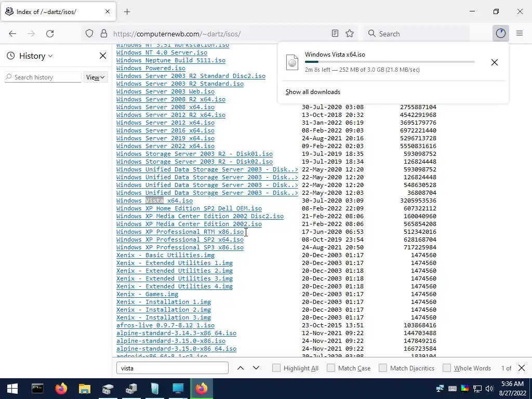532x399 pixels.
Task: Open File Explorer from the taskbar
Action: 85,389
